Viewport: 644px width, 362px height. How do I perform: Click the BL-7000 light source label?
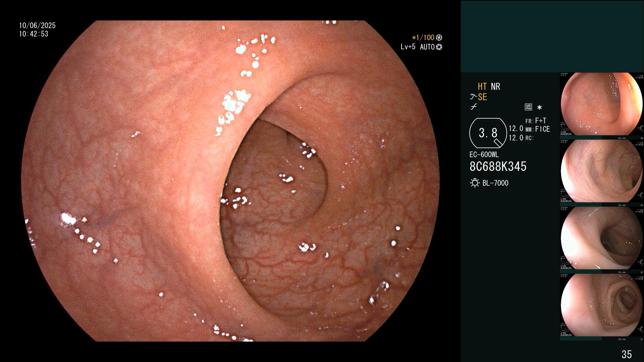point(495,183)
